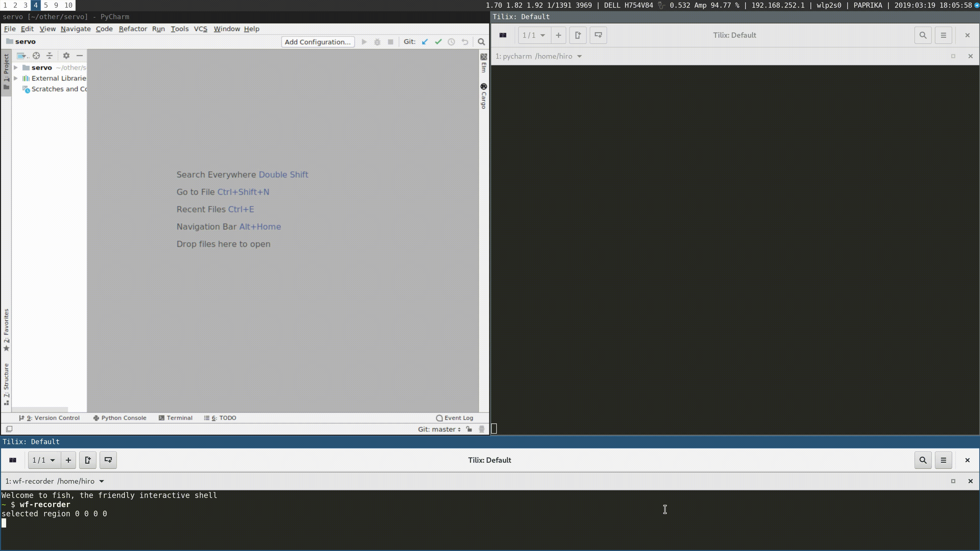Open the Refactor menu
The height and width of the screenshot is (551, 980).
pyautogui.click(x=133, y=29)
